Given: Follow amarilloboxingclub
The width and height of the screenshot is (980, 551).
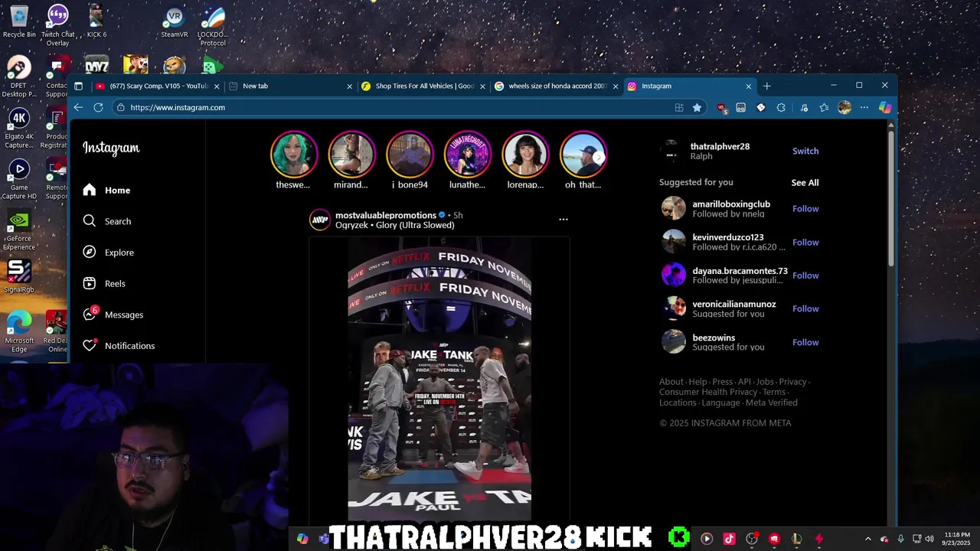Looking at the screenshot, I should pyautogui.click(x=805, y=209).
